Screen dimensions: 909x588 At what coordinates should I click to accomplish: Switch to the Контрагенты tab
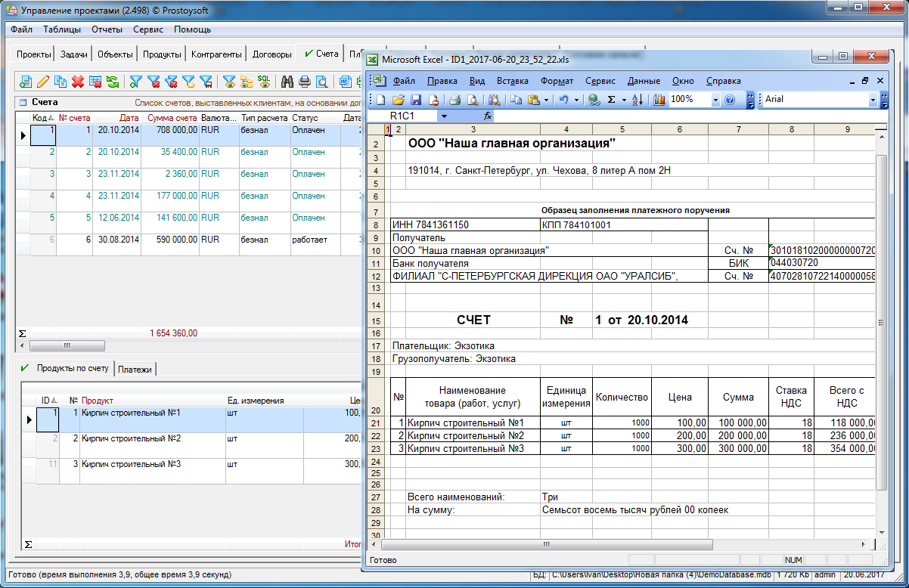tap(216, 54)
